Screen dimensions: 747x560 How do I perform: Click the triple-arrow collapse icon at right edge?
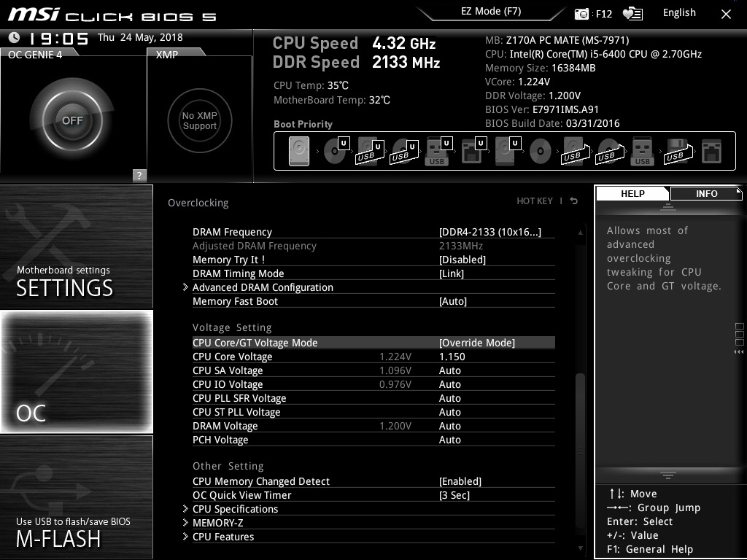738,352
